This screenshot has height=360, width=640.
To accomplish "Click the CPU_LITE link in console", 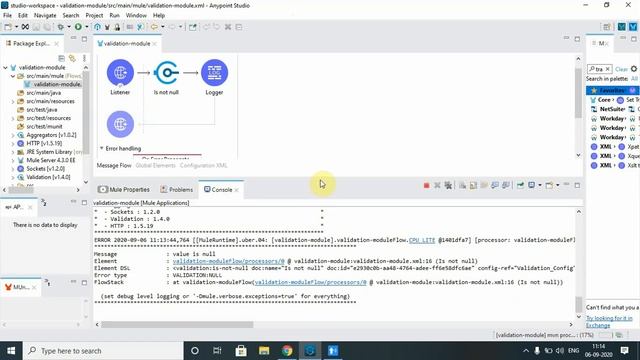I will click(422, 240).
